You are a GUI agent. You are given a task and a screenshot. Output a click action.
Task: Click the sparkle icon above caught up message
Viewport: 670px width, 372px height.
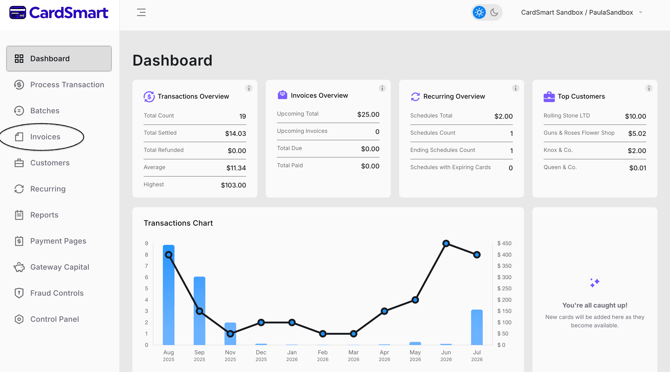pyautogui.click(x=594, y=283)
